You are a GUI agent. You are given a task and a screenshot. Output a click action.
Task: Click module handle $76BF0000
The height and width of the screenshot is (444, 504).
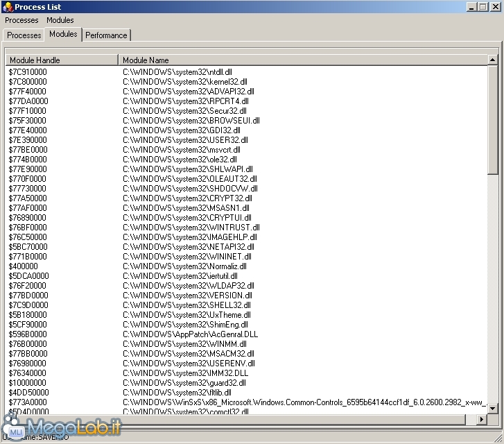click(28, 228)
